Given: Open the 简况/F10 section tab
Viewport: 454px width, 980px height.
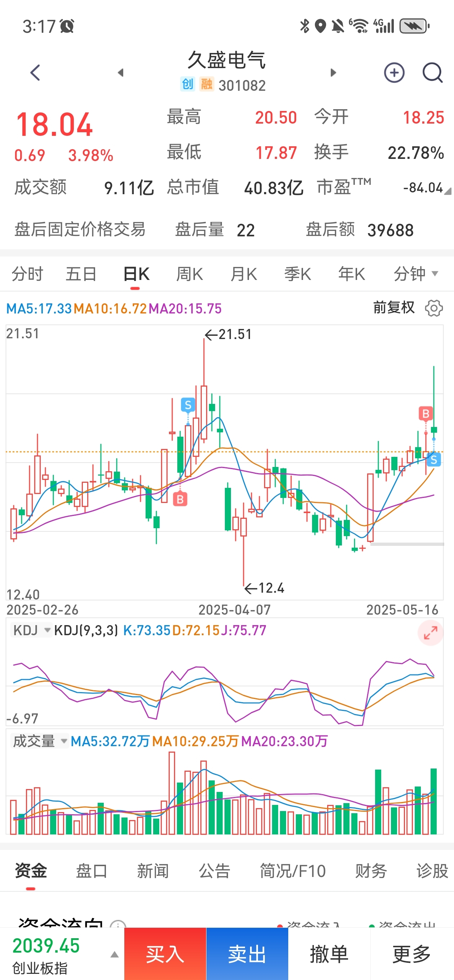Looking at the screenshot, I should pyautogui.click(x=293, y=870).
